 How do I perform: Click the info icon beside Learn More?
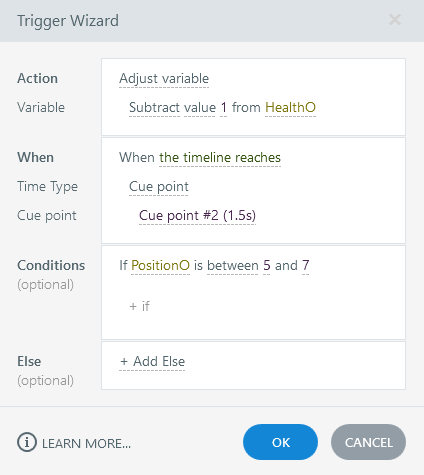[27, 442]
